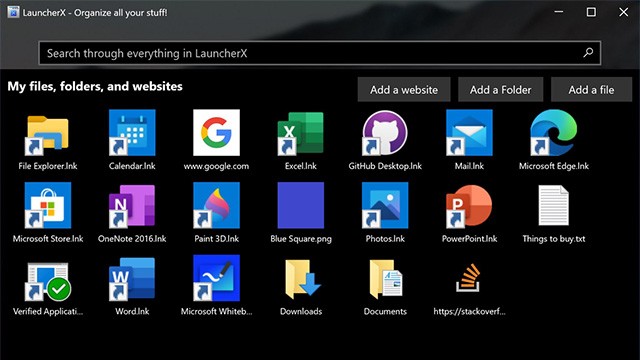Click the Add a Folder button
Screen dimensions: 640x360
click(500, 89)
